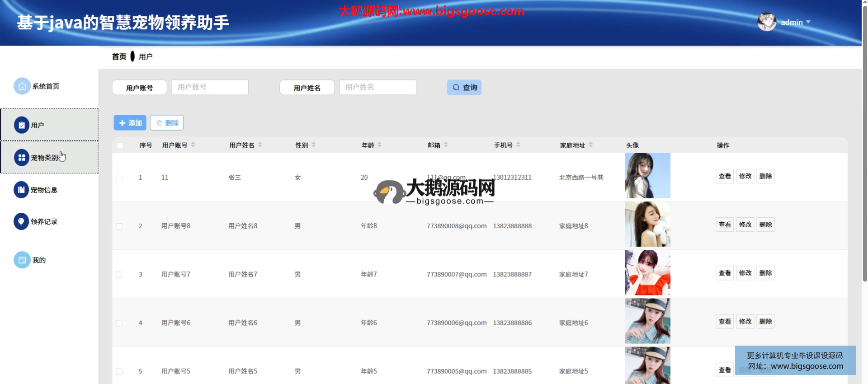Expand the admin dropdown arrow

click(x=808, y=22)
